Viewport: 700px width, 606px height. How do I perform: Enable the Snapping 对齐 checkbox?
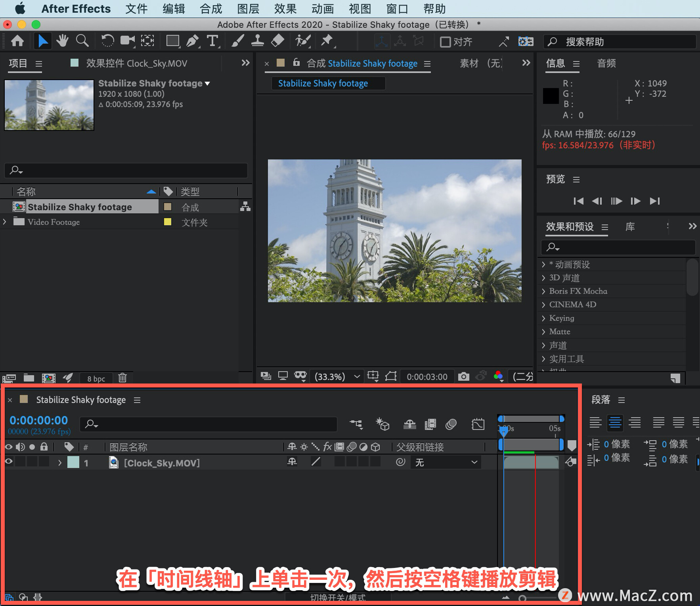446,42
